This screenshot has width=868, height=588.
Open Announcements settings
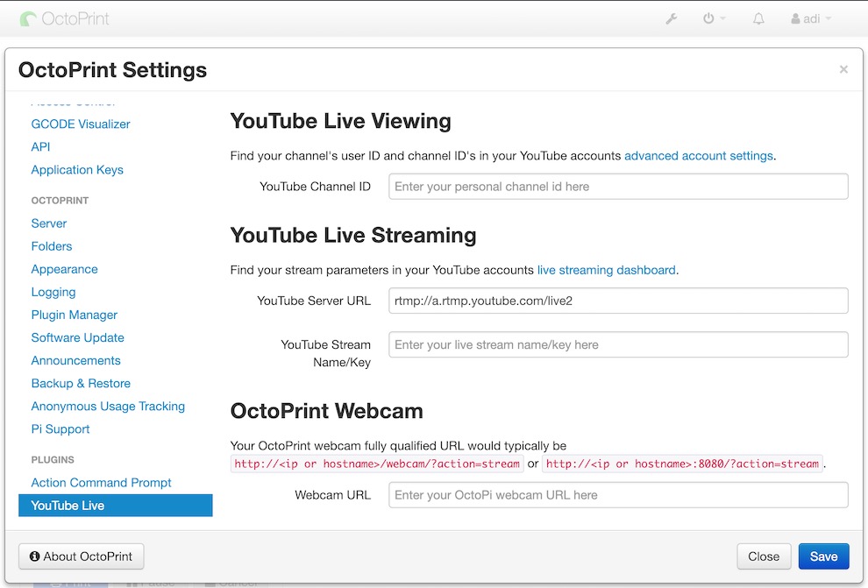click(75, 361)
